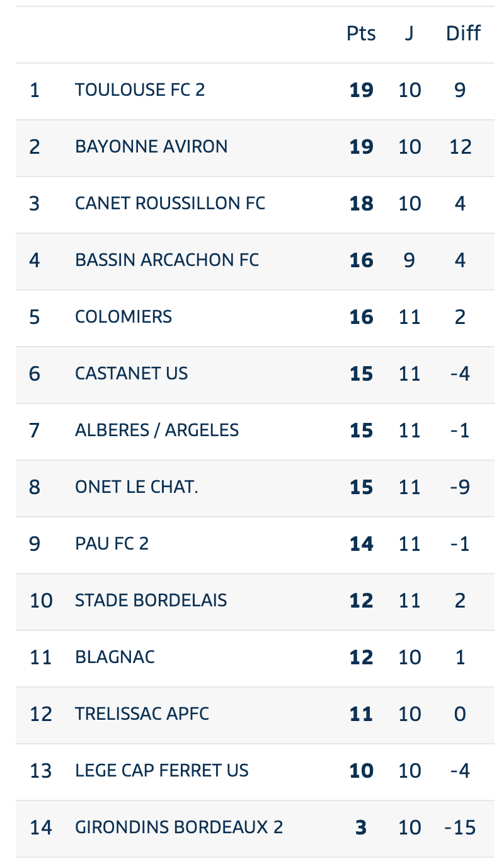Select the BASSIN ARCACHON FC row
Viewport: 504px width, 866px height.
[x=255, y=261]
